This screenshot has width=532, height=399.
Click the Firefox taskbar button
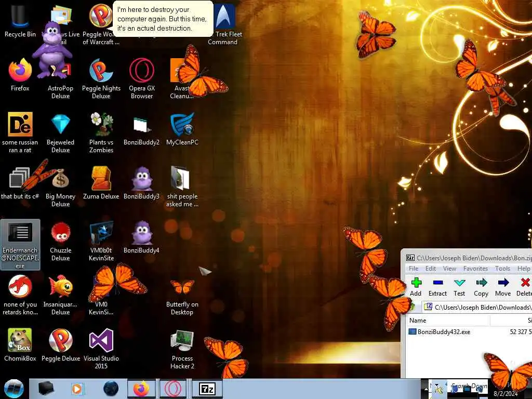(141, 389)
